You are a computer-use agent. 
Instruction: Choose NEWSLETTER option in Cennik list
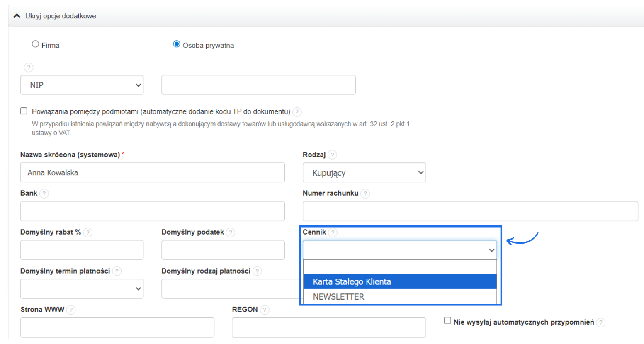click(400, 297)
